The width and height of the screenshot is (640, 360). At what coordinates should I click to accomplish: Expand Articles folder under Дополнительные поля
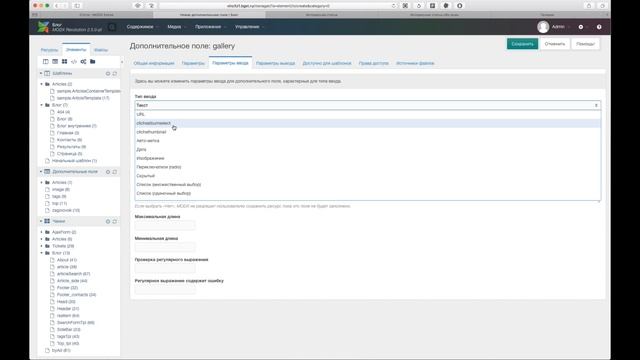point(42,182)
